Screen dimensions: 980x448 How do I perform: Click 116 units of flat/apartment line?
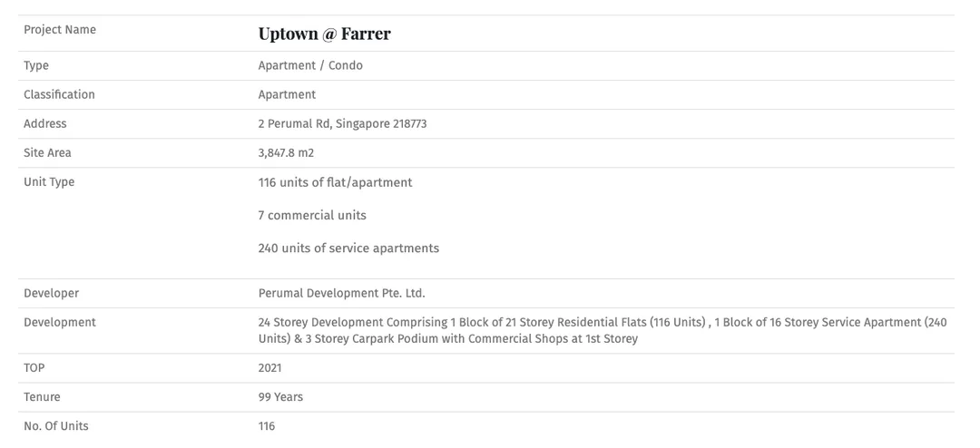pyautogui.click(x=336, y=182)
